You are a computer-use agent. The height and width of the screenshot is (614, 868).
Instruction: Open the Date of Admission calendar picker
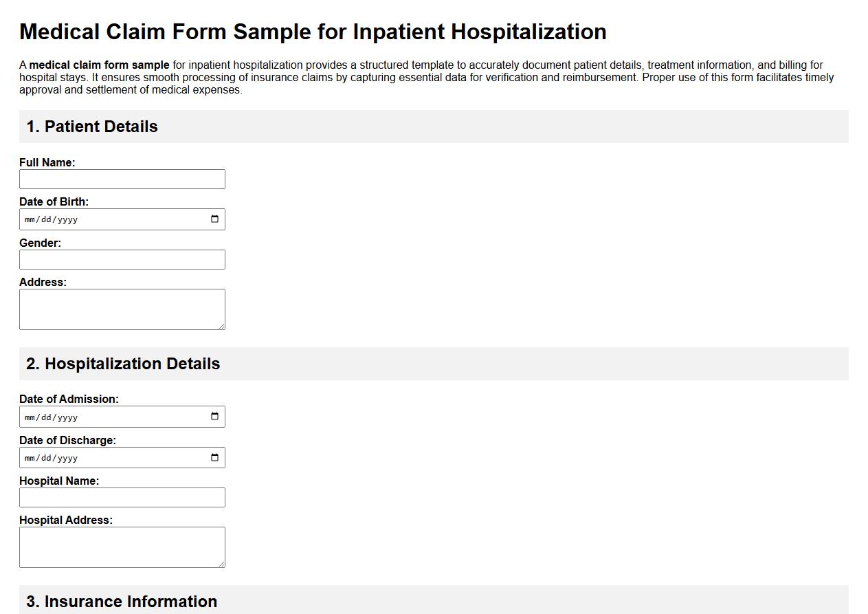point(216,416)
